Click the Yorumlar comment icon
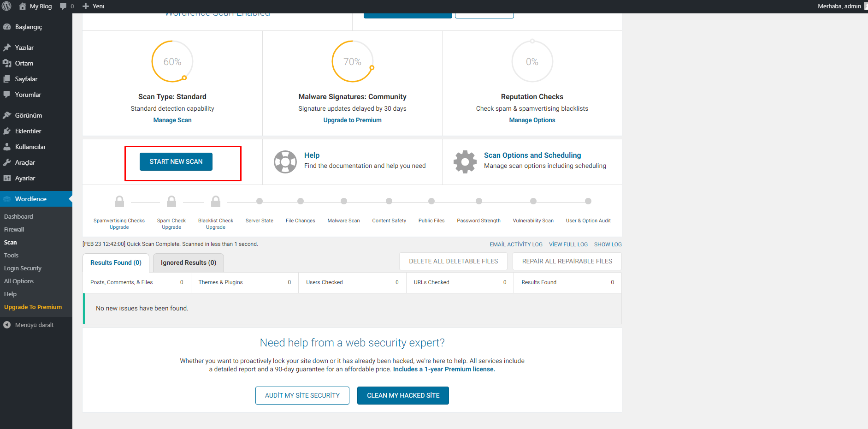This screenshot has width=868, height=429. point(7,95)
